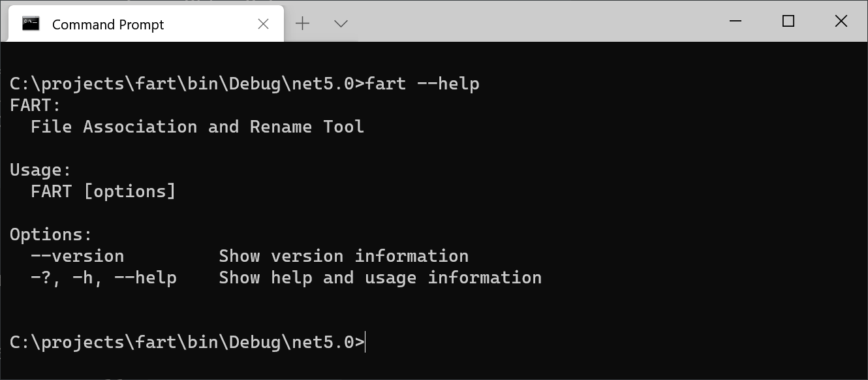The height and width of the screenshot is (380, 868).
Task: Click the minimize icon in the title bar
Action: (x=735, y=22)
